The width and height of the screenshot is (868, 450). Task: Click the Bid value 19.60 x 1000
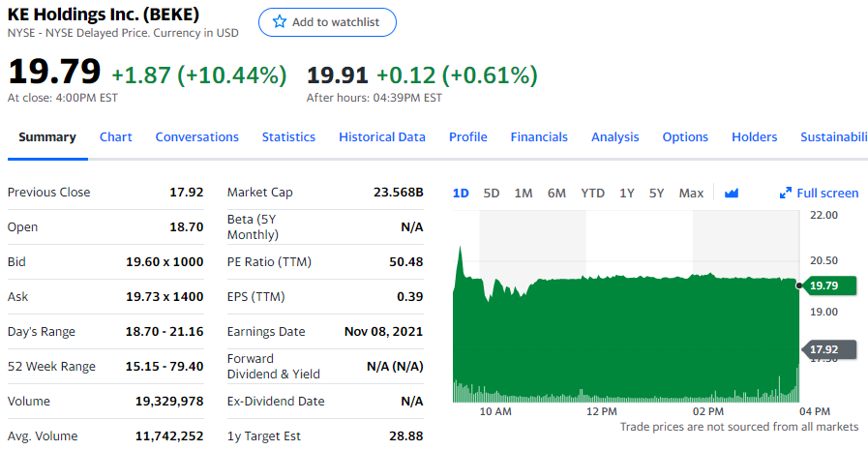point(165,262)
